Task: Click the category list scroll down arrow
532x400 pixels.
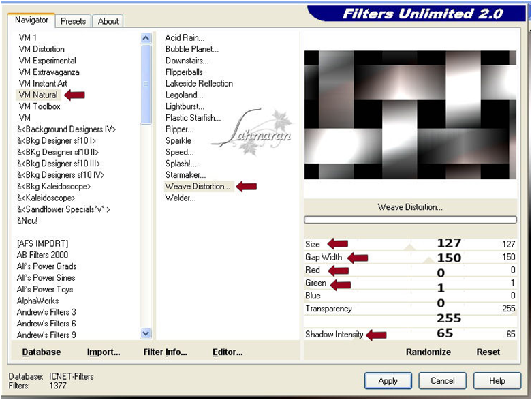Action: coord(146,333)
